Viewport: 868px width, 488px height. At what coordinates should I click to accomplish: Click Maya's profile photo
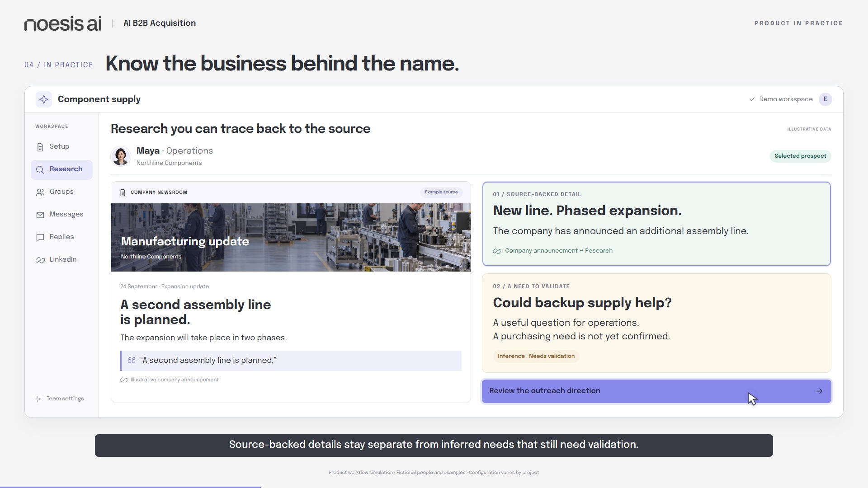pyautogui.click(x=121, y=156)
